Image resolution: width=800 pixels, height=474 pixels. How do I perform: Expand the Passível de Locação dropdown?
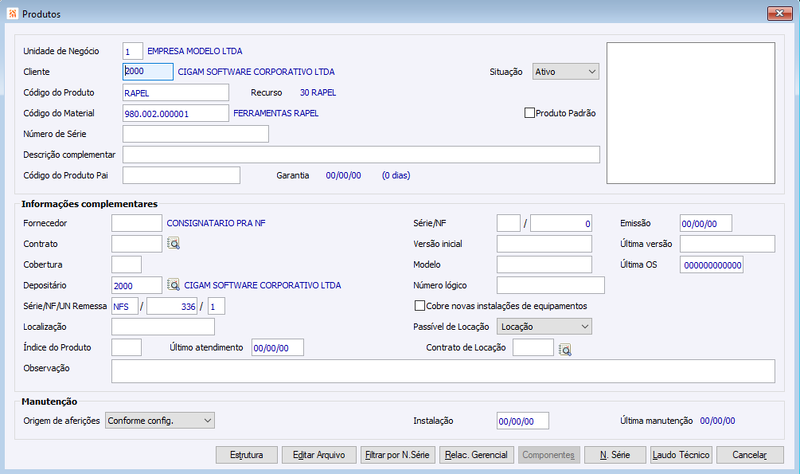(544, 327)
